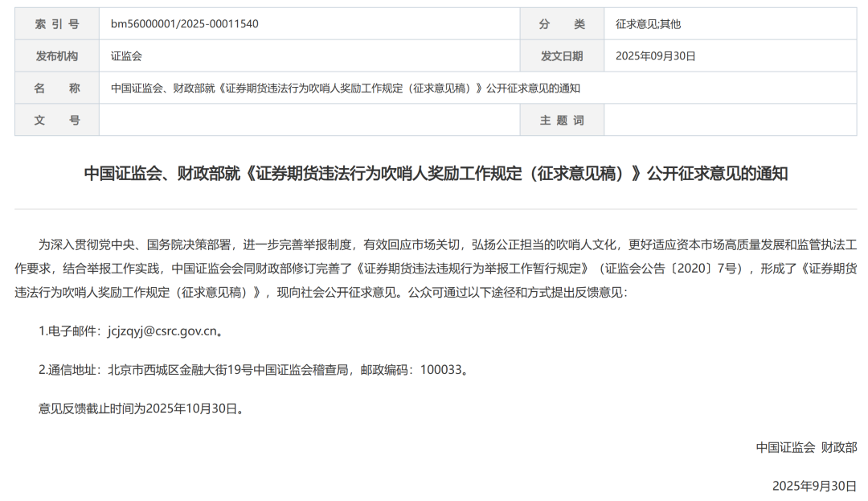
Task: Select the index number bm56000001/2025-00011540
Action: click(184, 24)
